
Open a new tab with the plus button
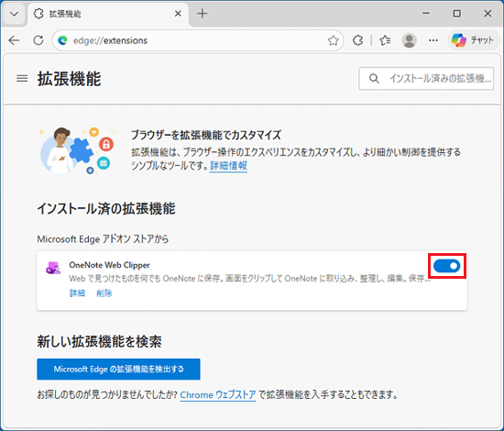203,14
